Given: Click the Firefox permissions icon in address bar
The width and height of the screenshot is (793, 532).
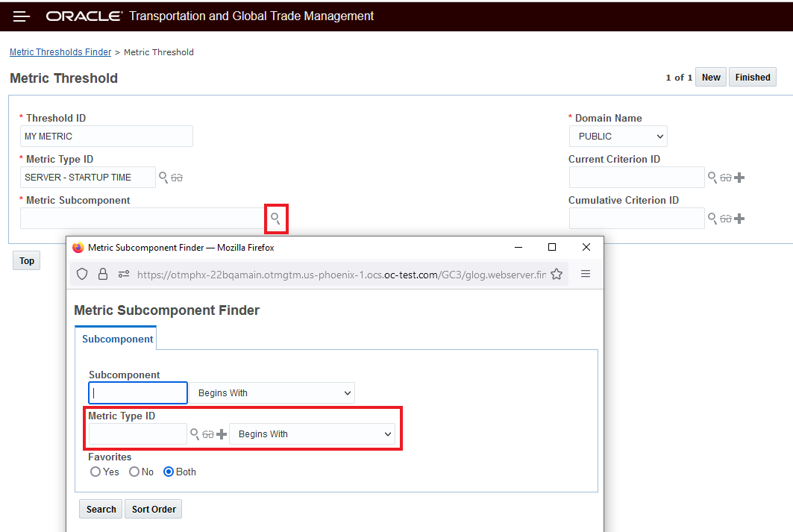Looking at the screenshot, I should coord(124,274).
